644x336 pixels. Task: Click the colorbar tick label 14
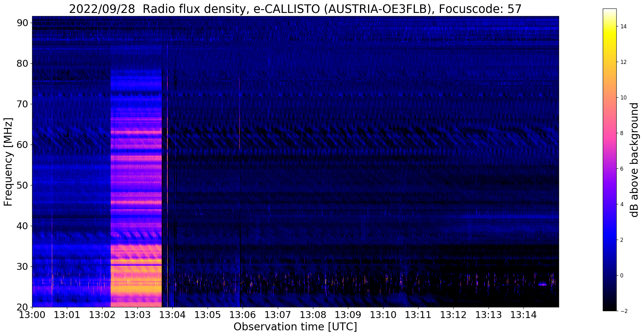pyautogui.click(x=623, y=26)
